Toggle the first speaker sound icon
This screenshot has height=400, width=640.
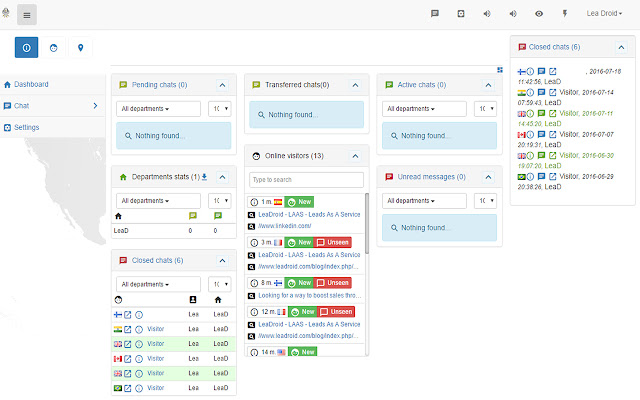[487, 14]
